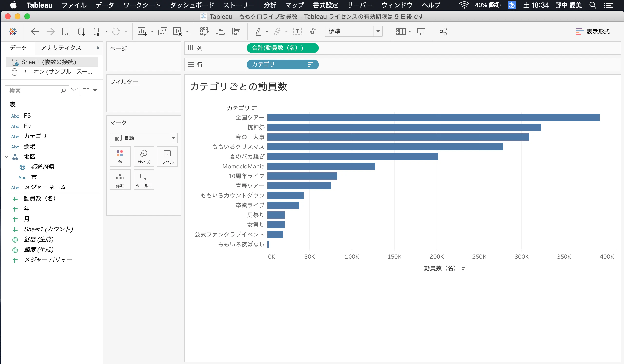Open the 書式設定 menu
The width and height of the screenshot is (624, 364).
click(325, 5)
